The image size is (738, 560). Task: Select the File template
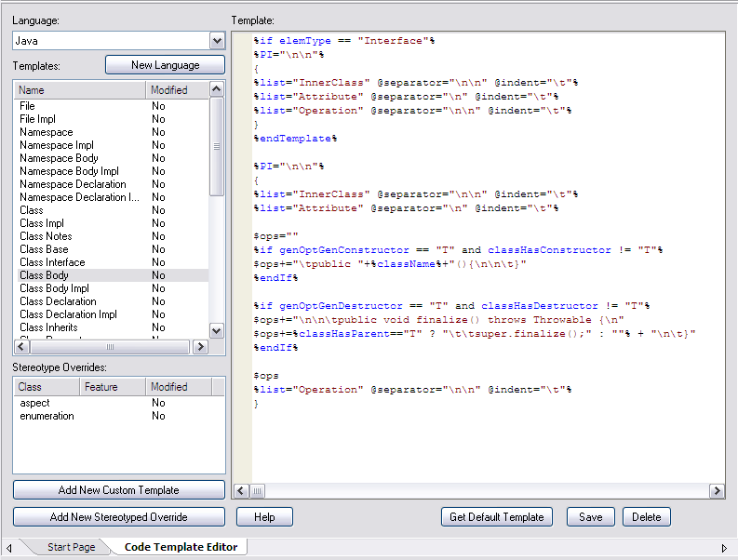(112, 106)
